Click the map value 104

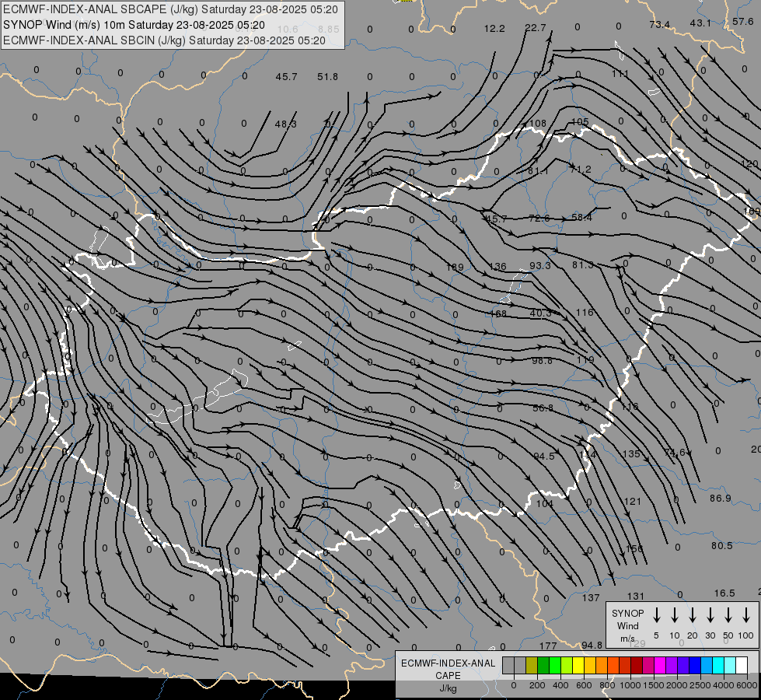click(545, 504)
